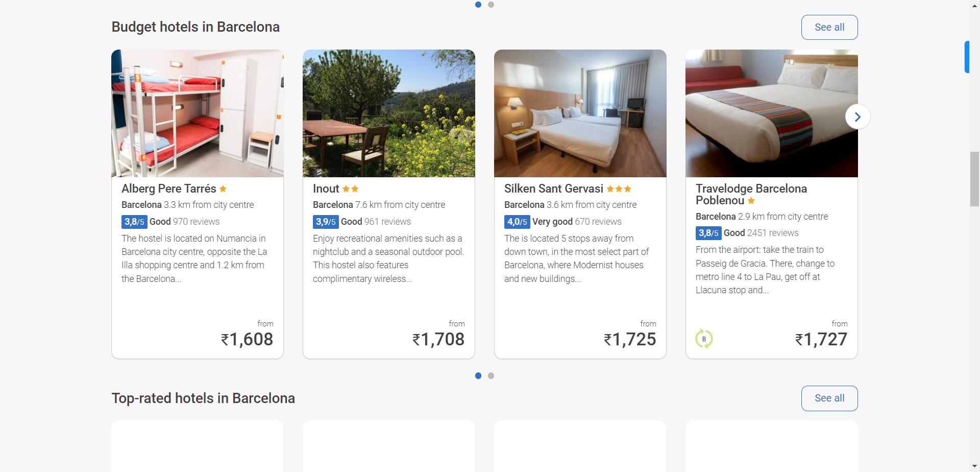
Task: Open Silken Sant Gervasi room photo
Action: (580, 113)
